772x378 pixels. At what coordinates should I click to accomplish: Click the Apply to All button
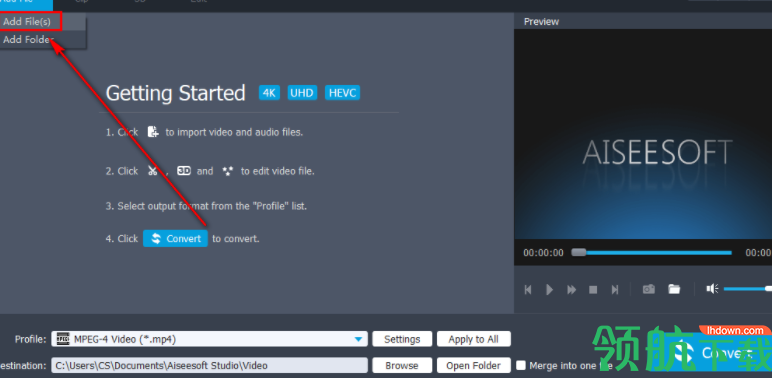[474, 339]
